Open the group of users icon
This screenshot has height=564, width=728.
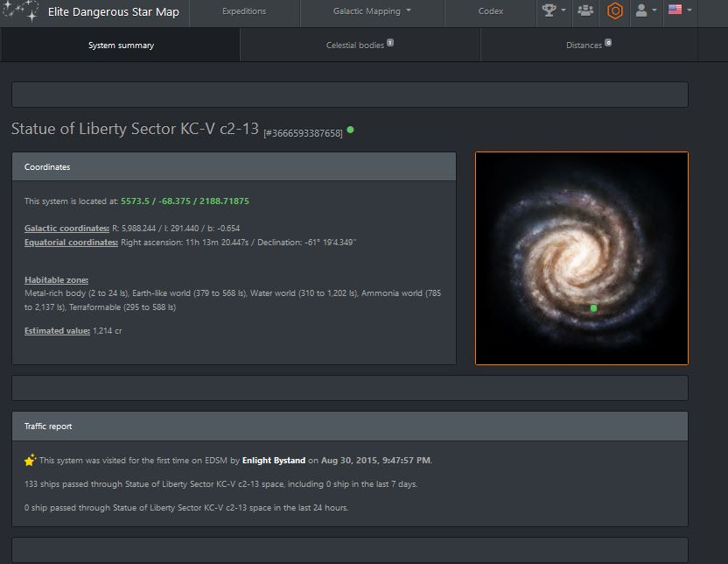[x=584, y=11]
